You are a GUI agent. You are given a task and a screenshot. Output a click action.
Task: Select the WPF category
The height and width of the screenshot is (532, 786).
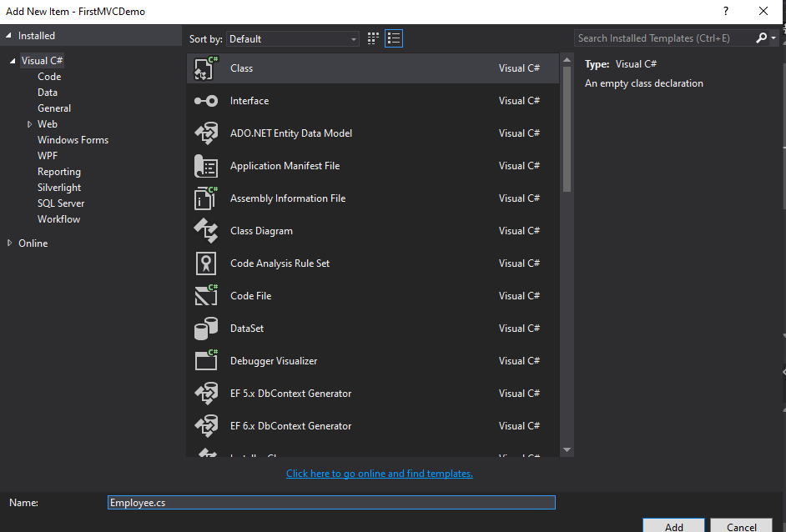coord(47,156)
